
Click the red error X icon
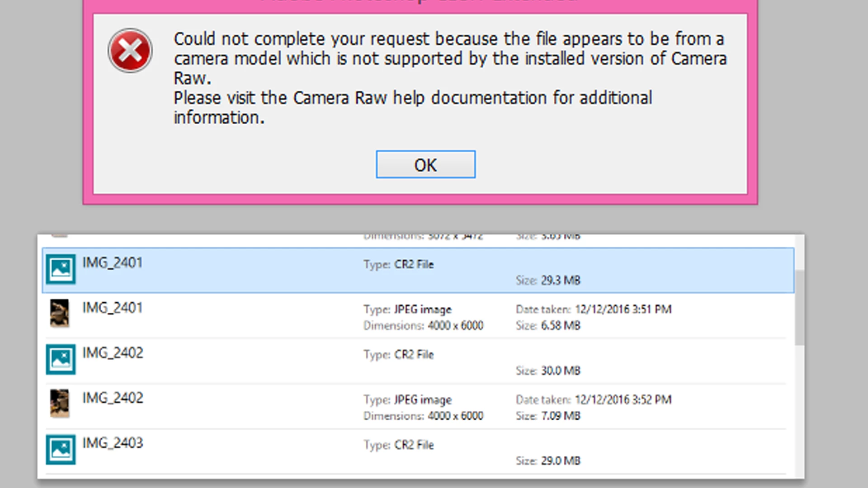coord(130,51)
